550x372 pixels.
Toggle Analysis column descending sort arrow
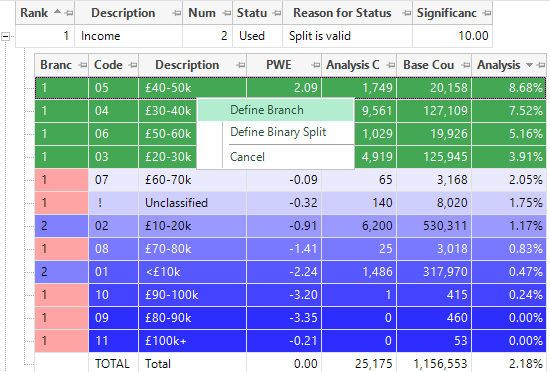coord(529,65)
